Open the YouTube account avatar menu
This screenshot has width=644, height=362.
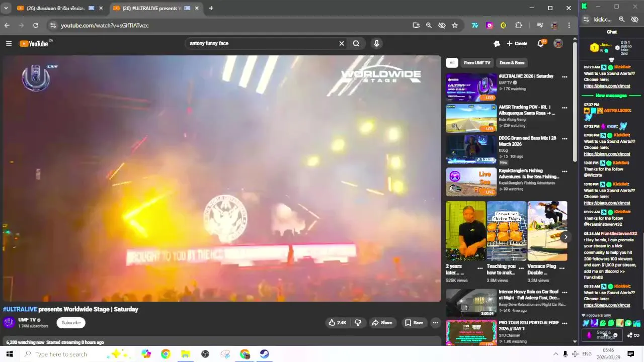(558, 44)
